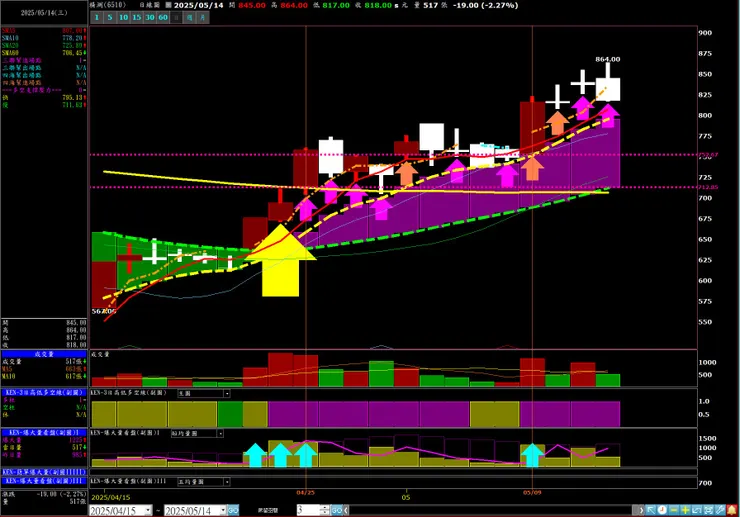
Task: Select the KEN-3日高低多空線 panel header
Action: [x=44, y=392]
